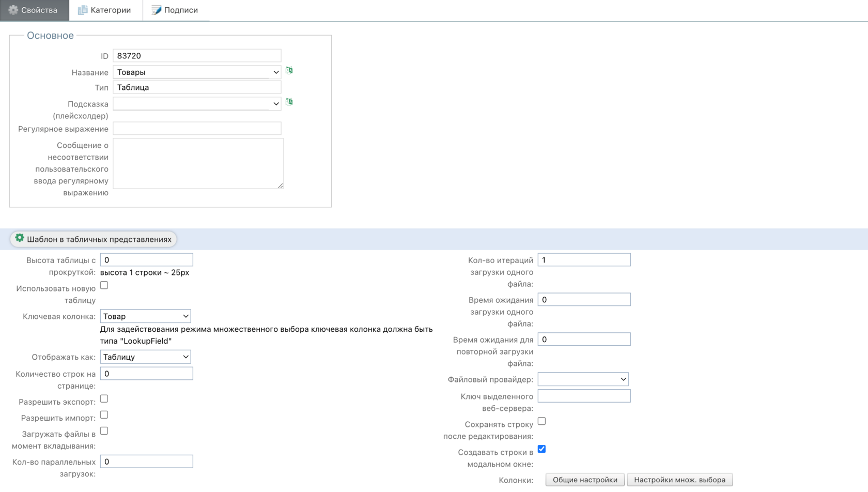Open the Ключевая колонка dropdown
The height and width of the screenshot is (492, 868).
pos(145,316)
